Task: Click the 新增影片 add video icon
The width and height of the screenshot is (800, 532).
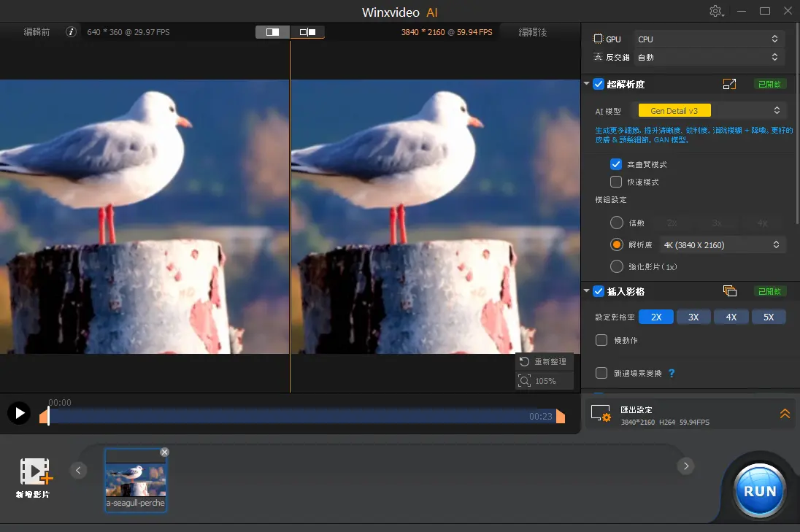Action: 34,472
